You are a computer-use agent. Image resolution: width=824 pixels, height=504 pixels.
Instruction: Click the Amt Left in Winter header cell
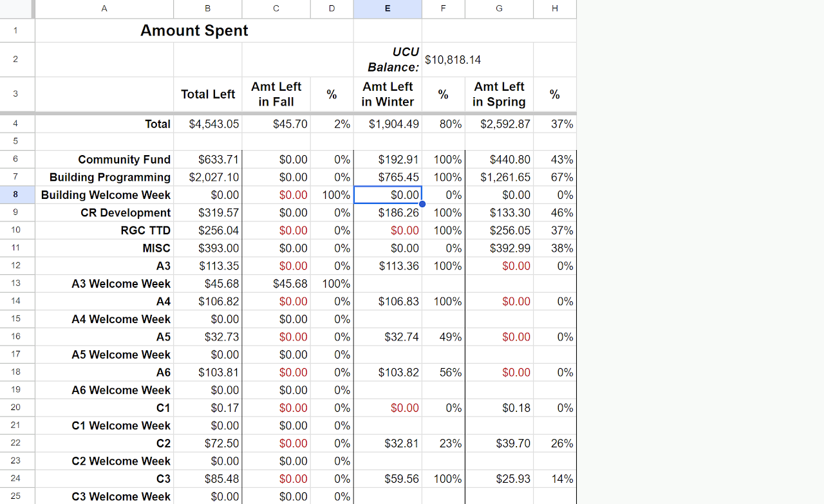tap(387, 94)
